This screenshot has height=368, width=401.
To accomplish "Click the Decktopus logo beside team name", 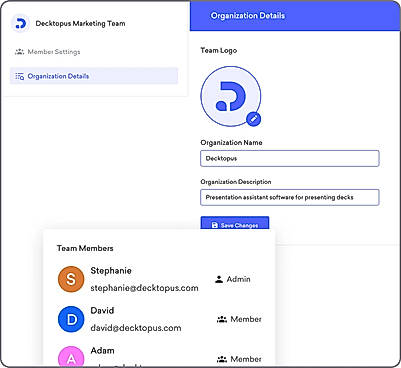I will (20, 23).
